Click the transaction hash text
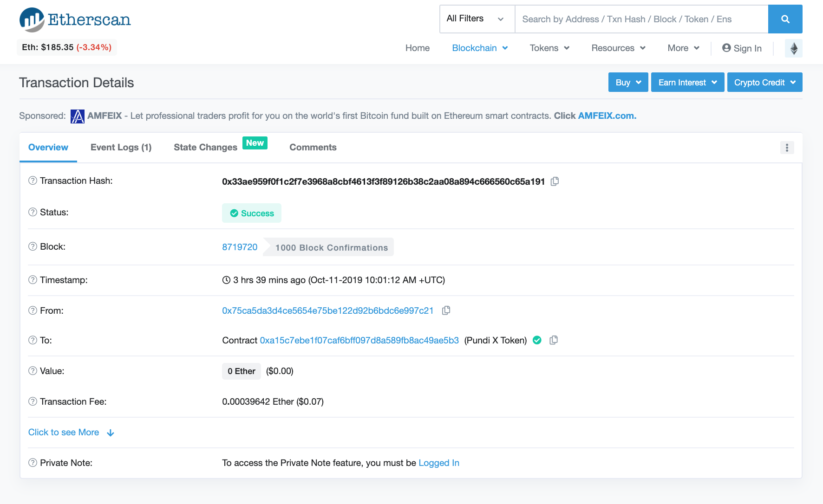The width and height of the screenshot is (823, 504). pos(383,181)
